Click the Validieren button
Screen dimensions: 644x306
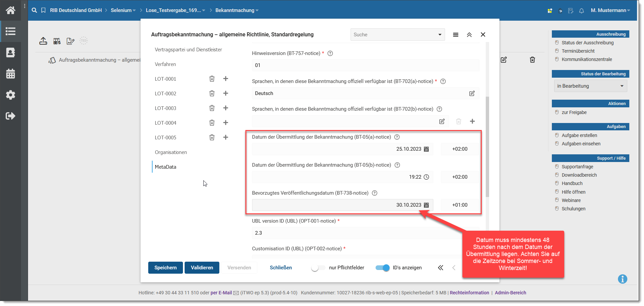(202, 268)
